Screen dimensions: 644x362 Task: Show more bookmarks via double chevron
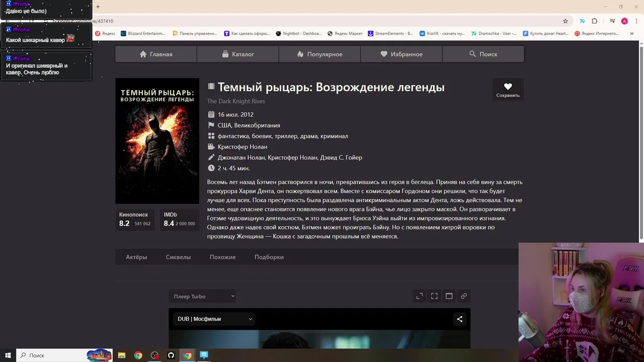(632, 33)
